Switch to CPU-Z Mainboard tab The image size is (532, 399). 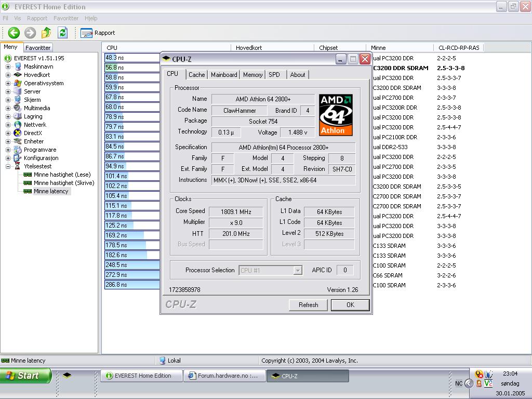click(x=224, y=75)
